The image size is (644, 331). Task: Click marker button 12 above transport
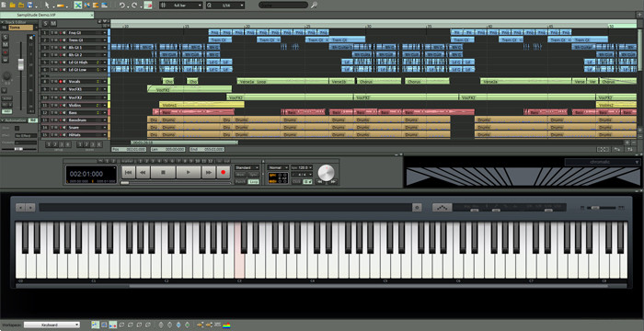(x=211, y=161)
